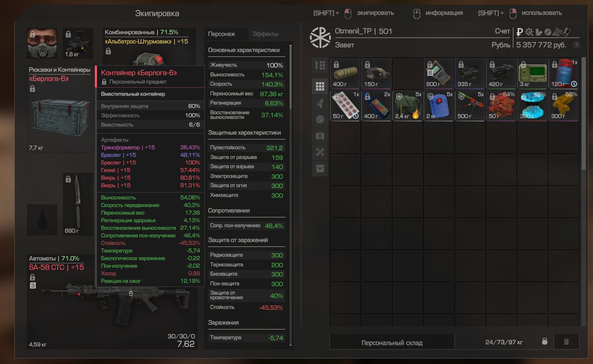Click the weight kettlebell icon
The height and width of the screenshot is (364, 593).
pos(545,342)
